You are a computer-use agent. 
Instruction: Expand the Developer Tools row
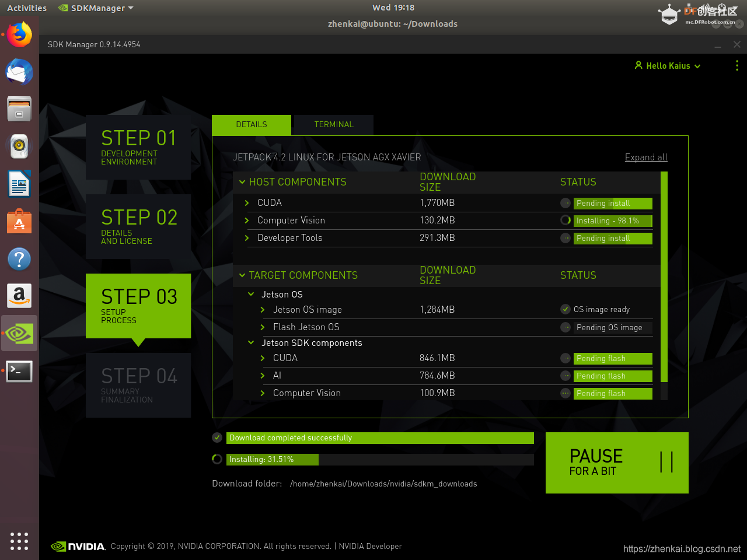pyautogui.click(x=247, y=238)
